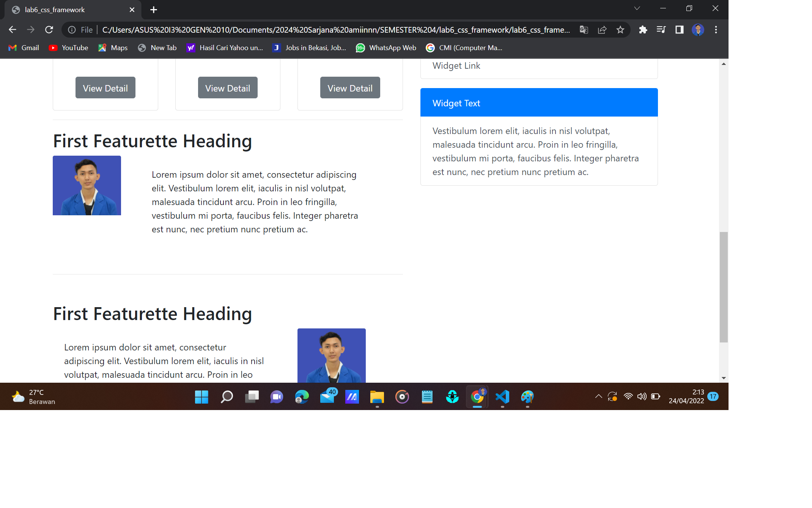Open Microsoft Edge from the taskbar

click(302, 397)
